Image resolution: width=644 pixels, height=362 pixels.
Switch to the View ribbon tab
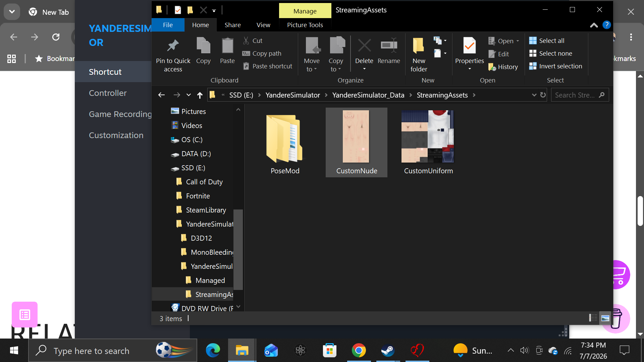(263, 25)
